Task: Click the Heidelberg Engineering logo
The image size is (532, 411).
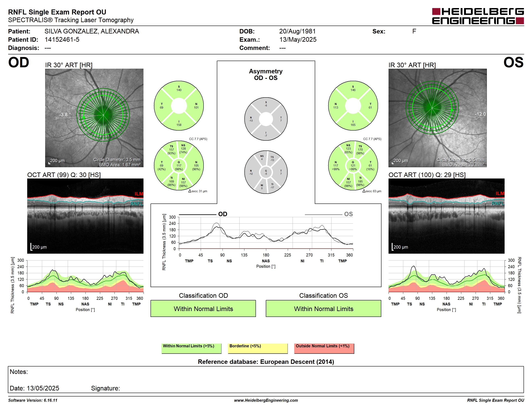Action: tap(478, 16)
